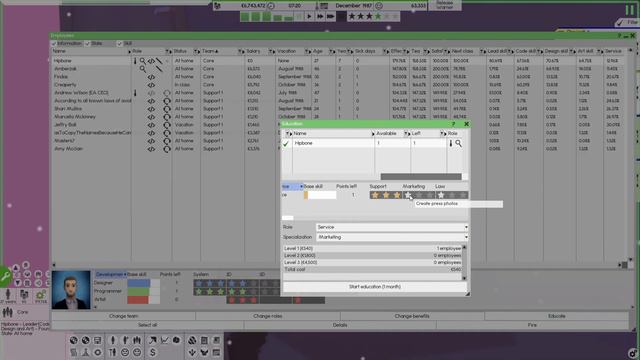
Task: Toggle the State checkbox in Employees window
Action: [x=87, y=43]
